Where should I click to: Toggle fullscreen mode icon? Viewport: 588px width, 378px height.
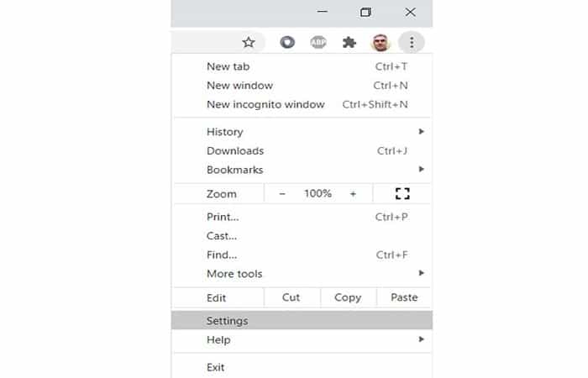tap(402, 194)
